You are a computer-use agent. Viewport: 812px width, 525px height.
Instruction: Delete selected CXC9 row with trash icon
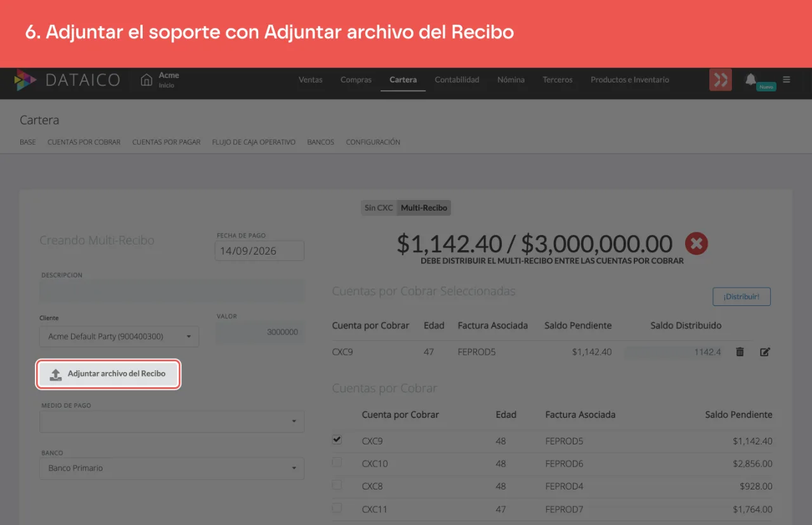(740, 352)
